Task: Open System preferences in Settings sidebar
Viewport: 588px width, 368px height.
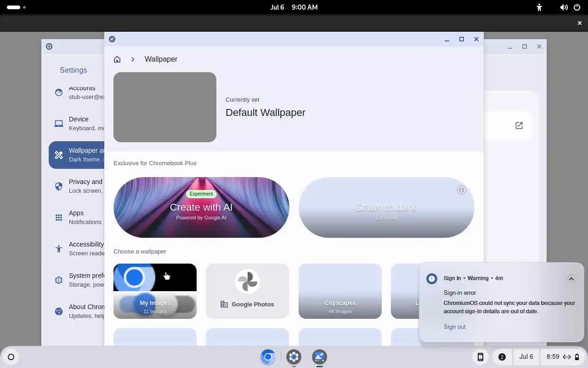Action: click(x=77, y=280)
